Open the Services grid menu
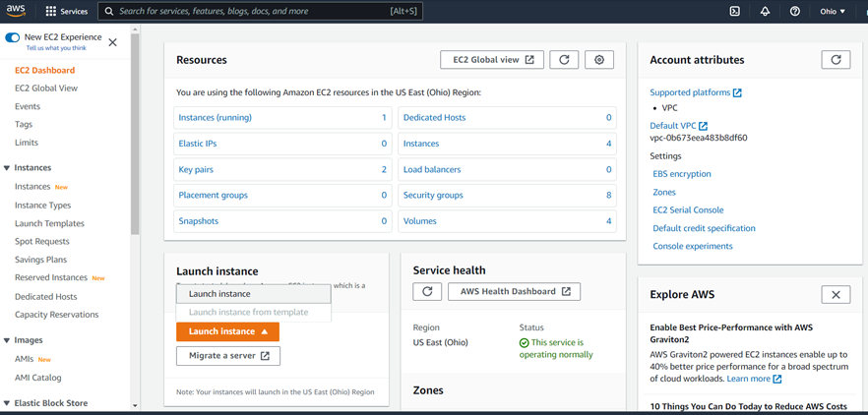This screenshot has height=415, width=868. pyautogui.click(x=67, y=11)
